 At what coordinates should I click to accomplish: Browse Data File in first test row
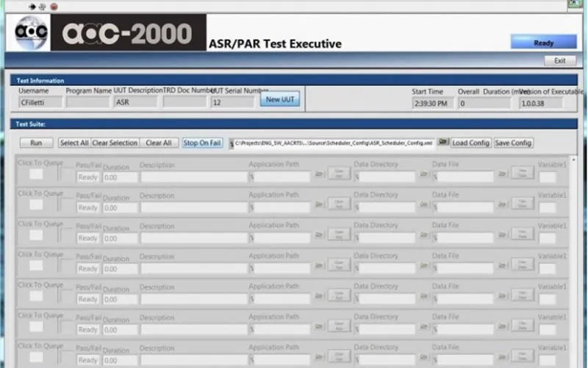pyautogui.click(x=502, y=174)
